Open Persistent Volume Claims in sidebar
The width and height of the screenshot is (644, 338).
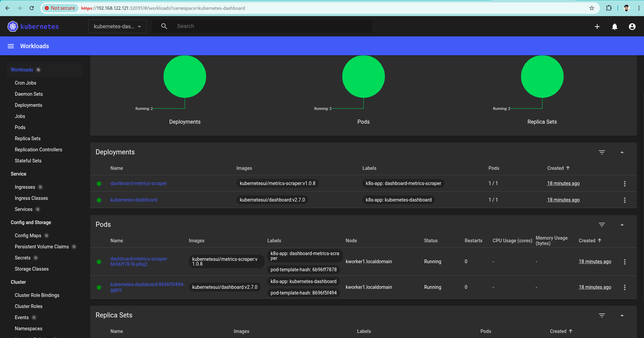click(x=42, y=247)
